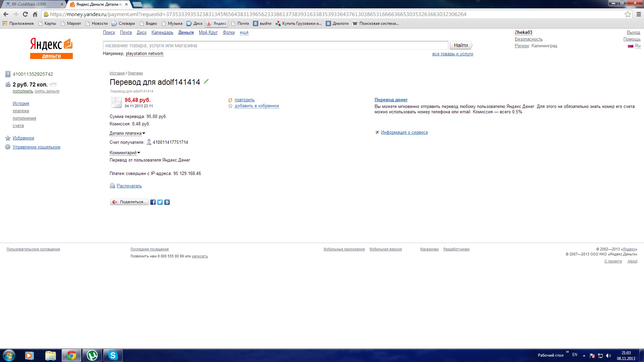Expand Информация о сервисе
644x362 pixels.
[x=404, y=132]
